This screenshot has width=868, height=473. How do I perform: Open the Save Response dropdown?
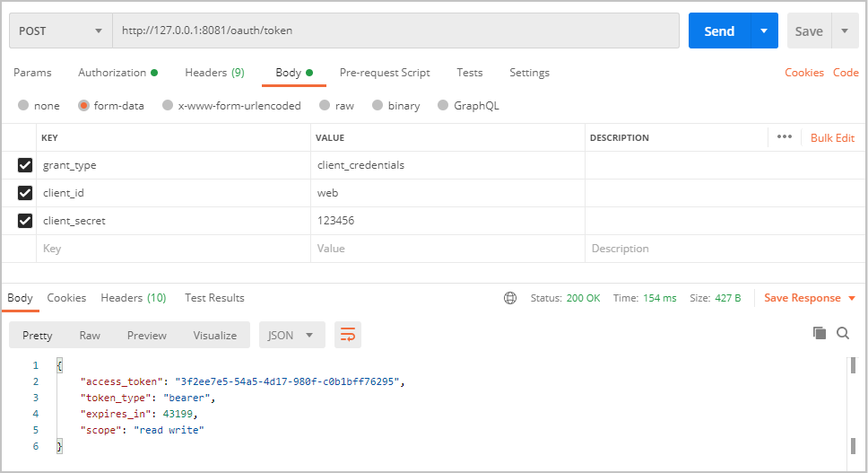tap(810, 298)
